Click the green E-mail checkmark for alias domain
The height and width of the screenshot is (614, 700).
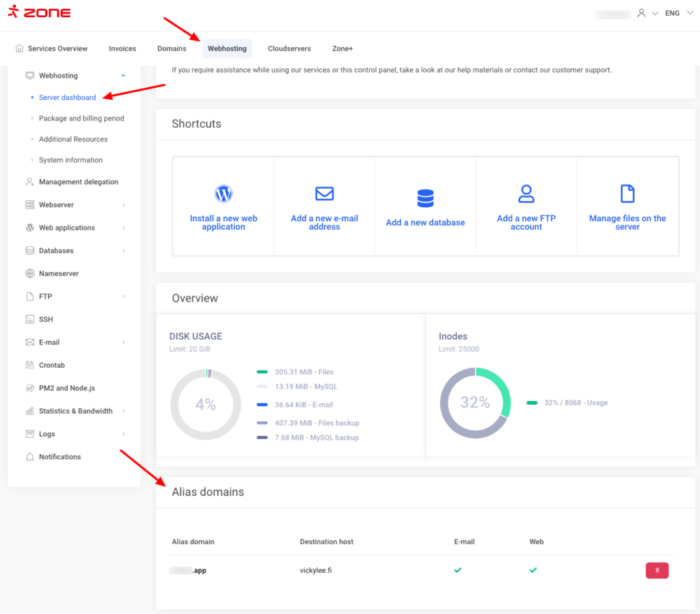coord(458,570)
